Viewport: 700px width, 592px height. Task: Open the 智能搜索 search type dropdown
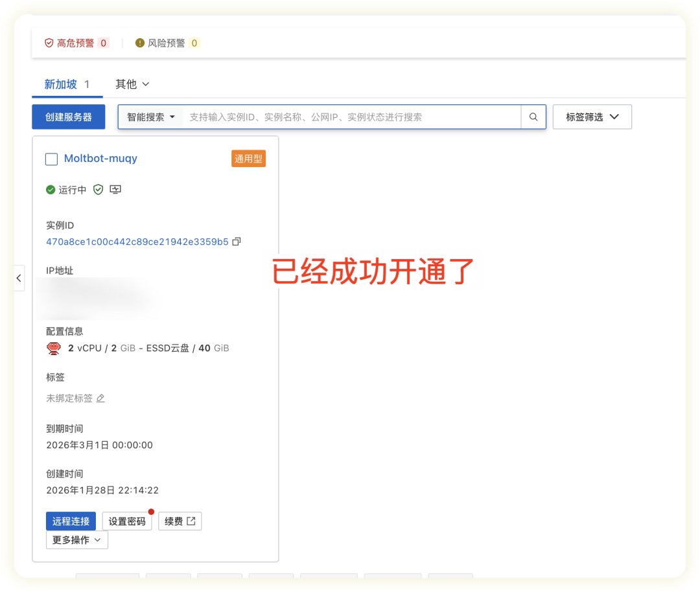[151, 117]
